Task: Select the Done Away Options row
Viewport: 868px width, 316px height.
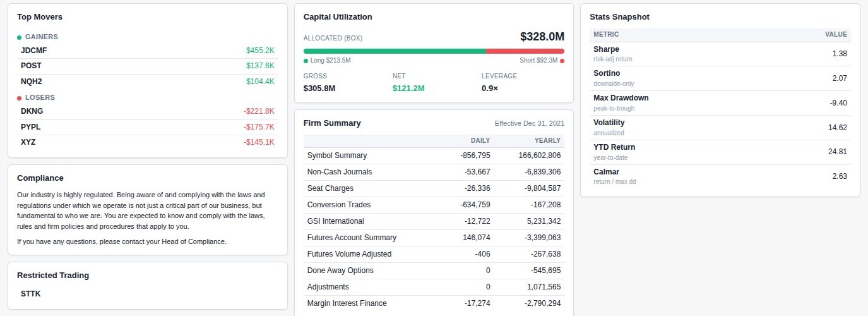Action: point(434,270)
